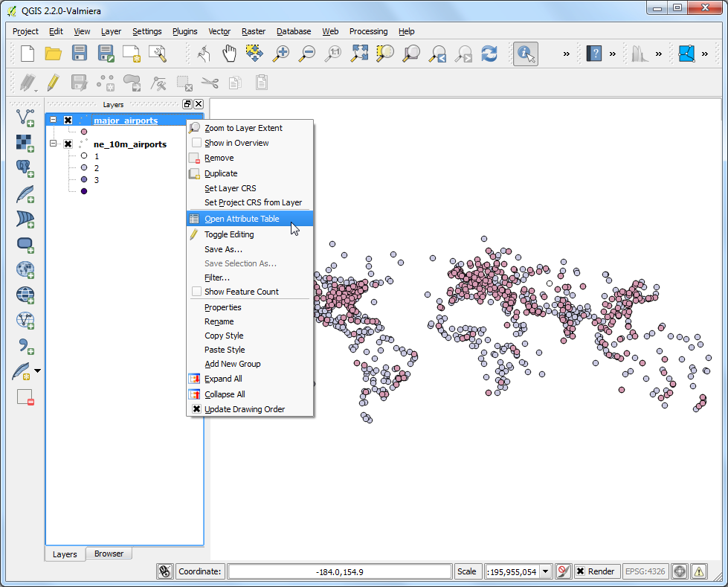Open the Vector menu
This screenshot has height=587, width=728.
click(219, 31)
